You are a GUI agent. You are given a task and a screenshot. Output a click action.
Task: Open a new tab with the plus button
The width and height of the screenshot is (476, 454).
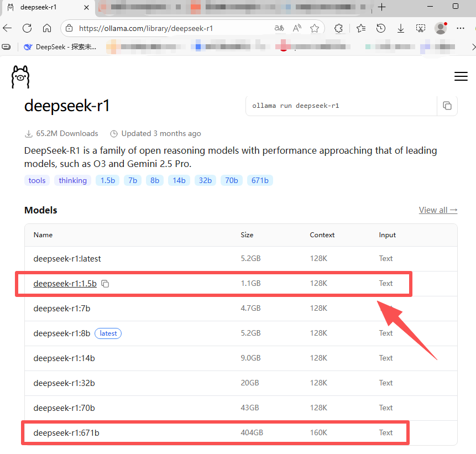[382, 7]
